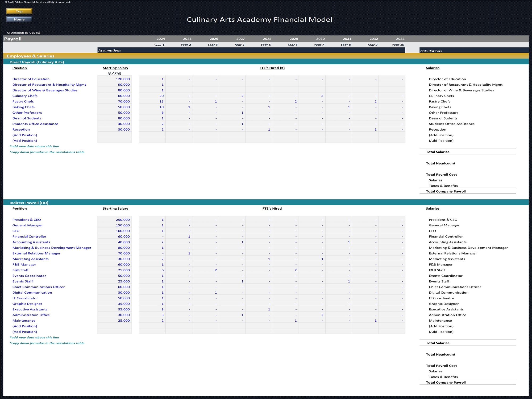The image size is (532, 399).
Task: Click the Calculations header bar
Action: 474,51
